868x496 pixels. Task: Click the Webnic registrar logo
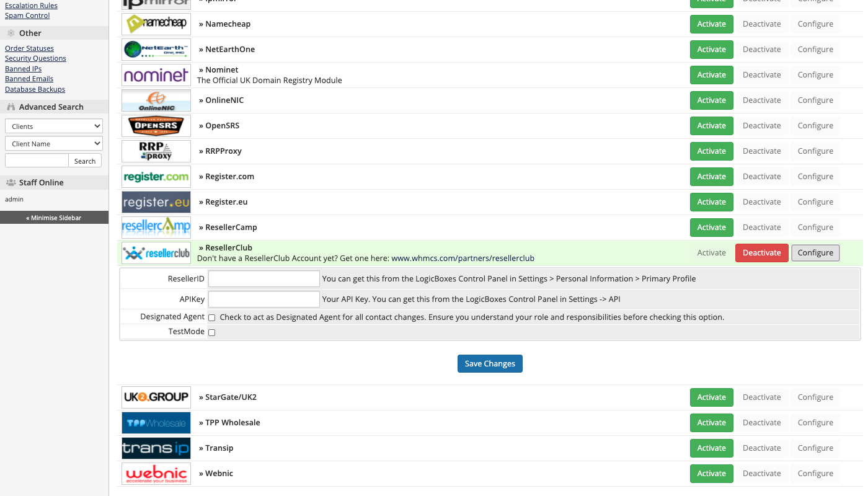(x=156, y=474)
